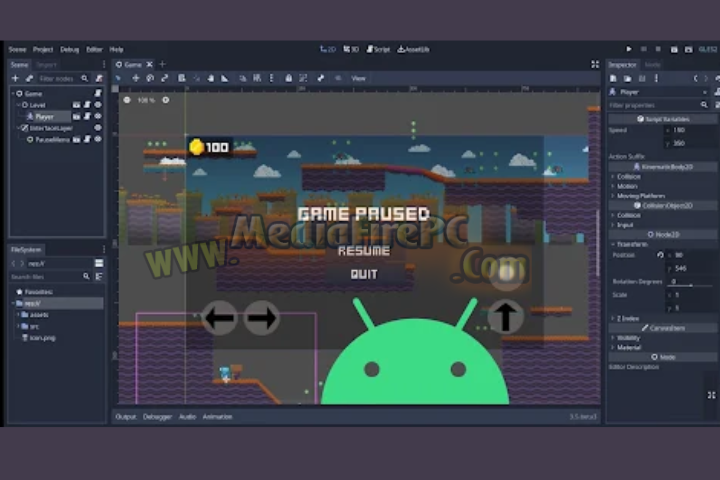
Task: Play the project
Action: coord(629,49)
